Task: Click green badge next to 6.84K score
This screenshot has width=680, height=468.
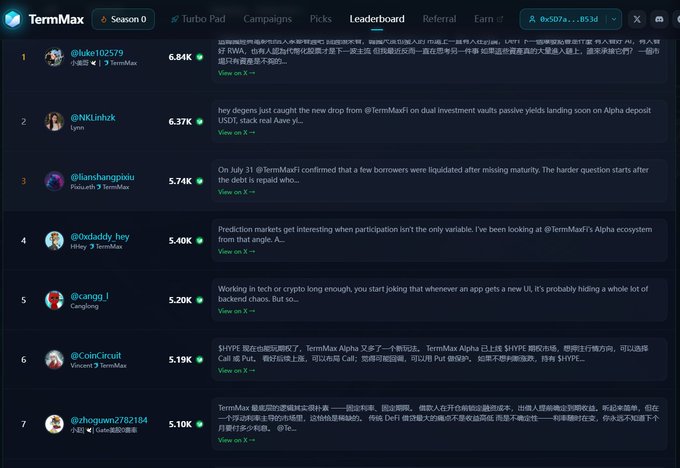Action: 199,57
